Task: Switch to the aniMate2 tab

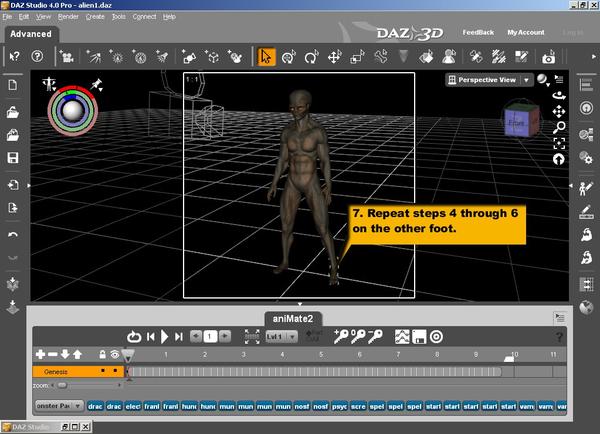Action: click(293, 318)
